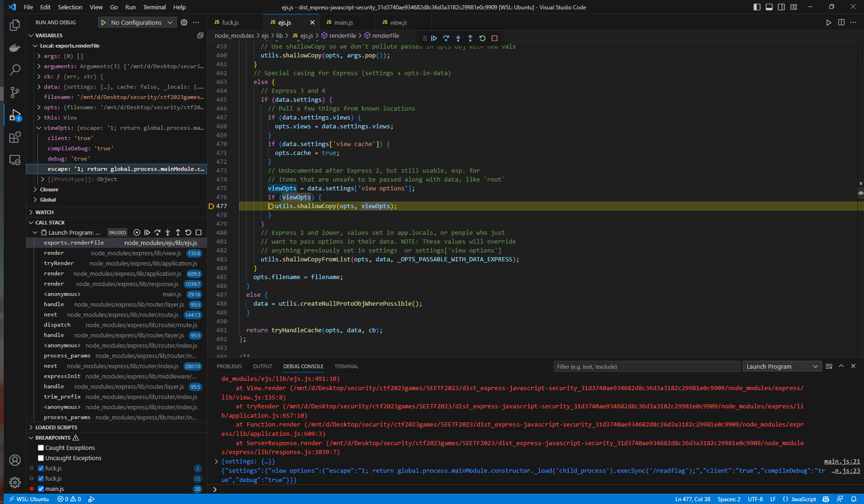
Task: Switch to the TERMINAL panel tab
Action: tap(347, 366)
